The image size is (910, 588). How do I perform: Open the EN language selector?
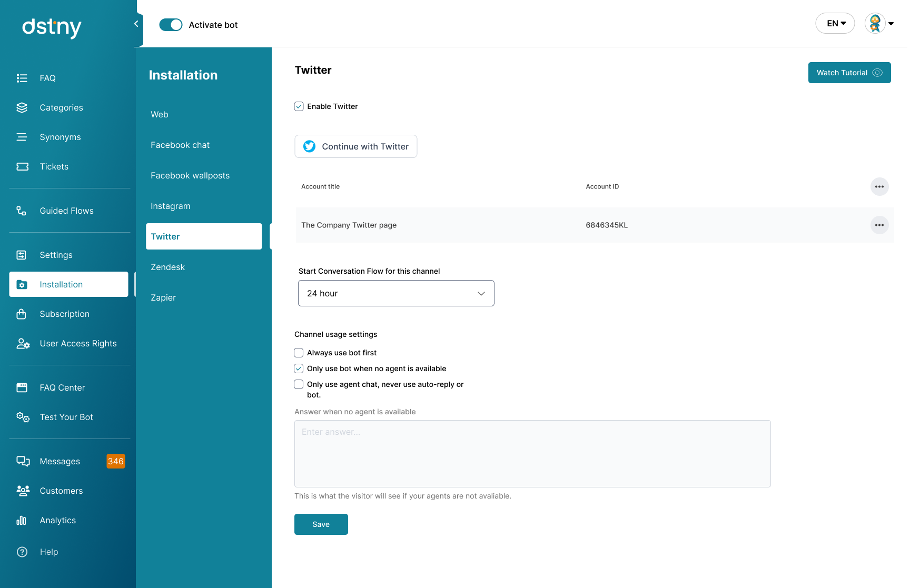835,23
